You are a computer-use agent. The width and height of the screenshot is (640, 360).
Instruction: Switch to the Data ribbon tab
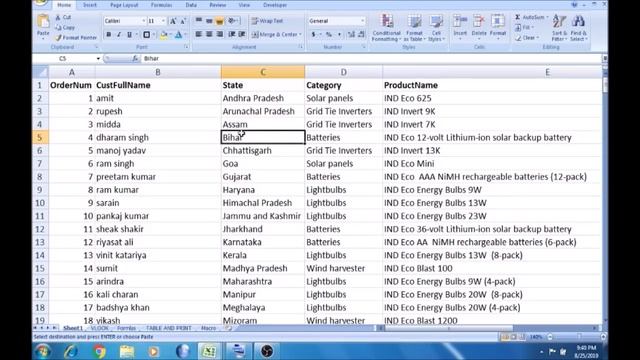(x=191, y=5)
